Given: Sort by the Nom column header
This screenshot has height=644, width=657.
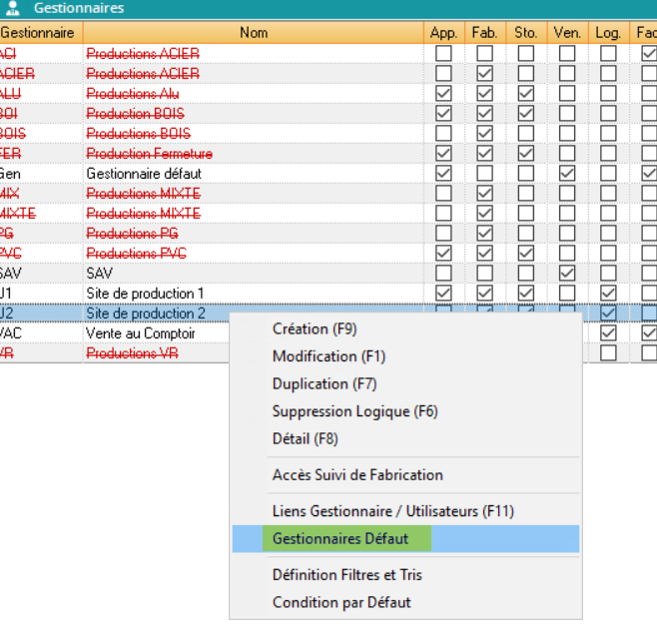Looking at the screenshot, I should coord(254,33).
